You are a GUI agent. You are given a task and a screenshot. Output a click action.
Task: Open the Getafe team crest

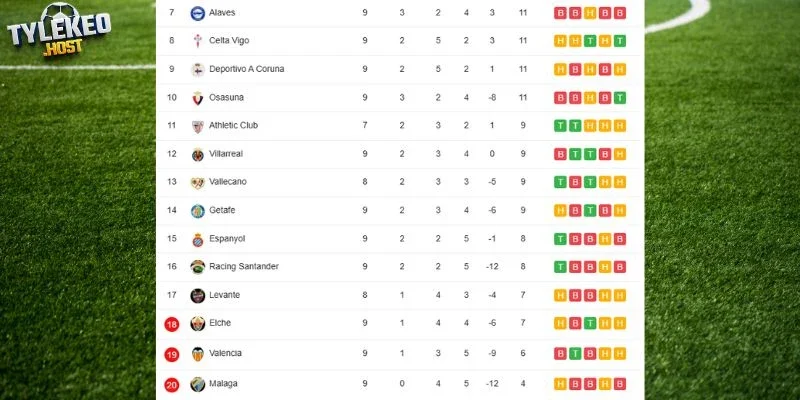[x=197, y=211]
